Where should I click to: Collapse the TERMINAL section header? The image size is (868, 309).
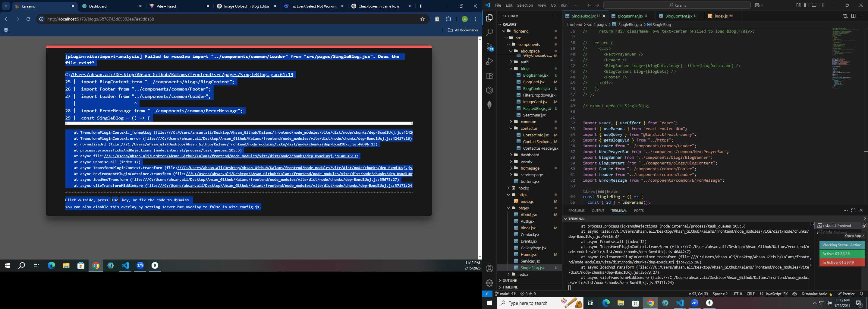click(577, 219)
